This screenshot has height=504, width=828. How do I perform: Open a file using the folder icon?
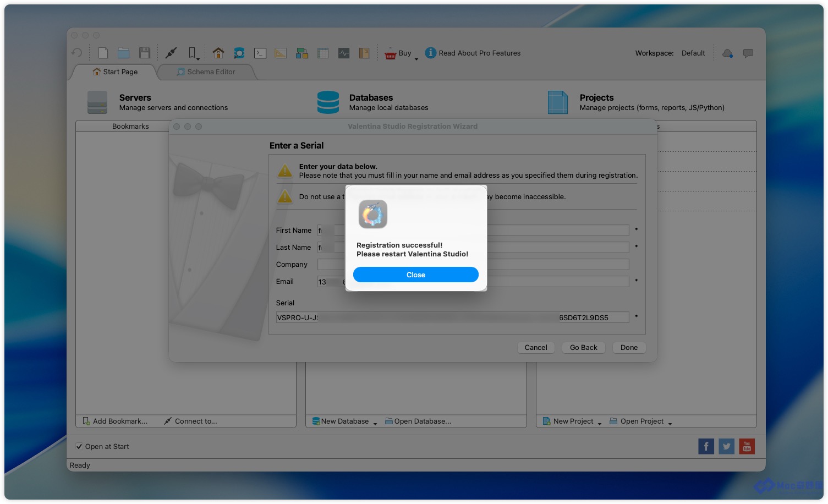124,53
